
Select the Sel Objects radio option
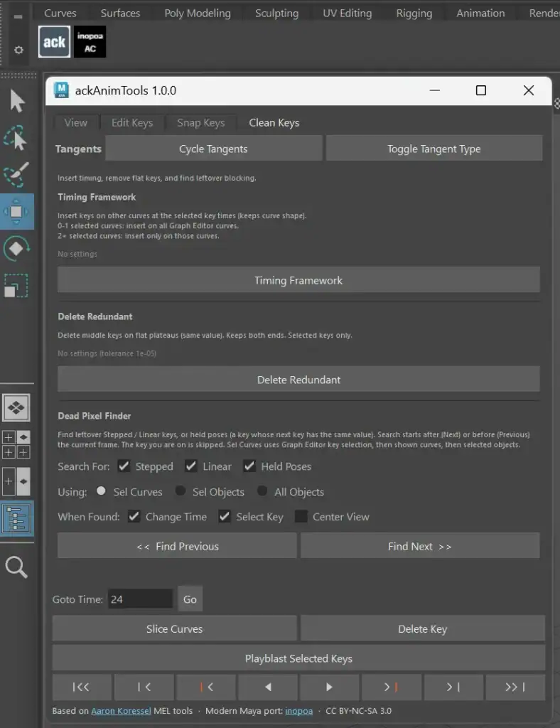pos(181,491)
